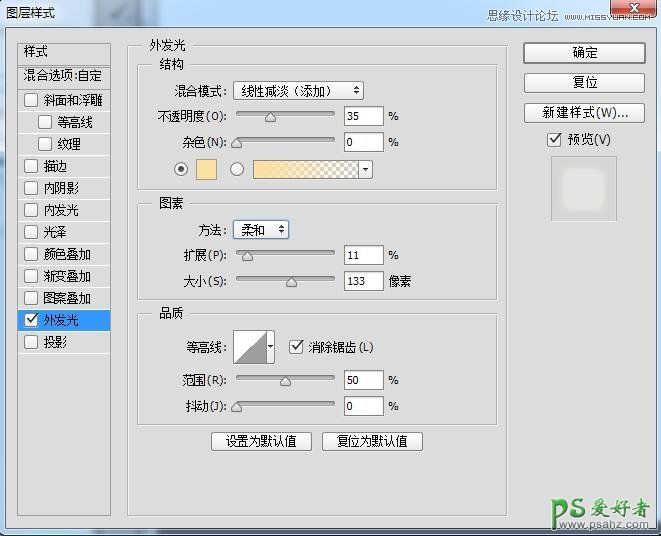Uncheck the 预览 preview checkbox
Viewport: 661px width, 536px height.
coord(555,140)
